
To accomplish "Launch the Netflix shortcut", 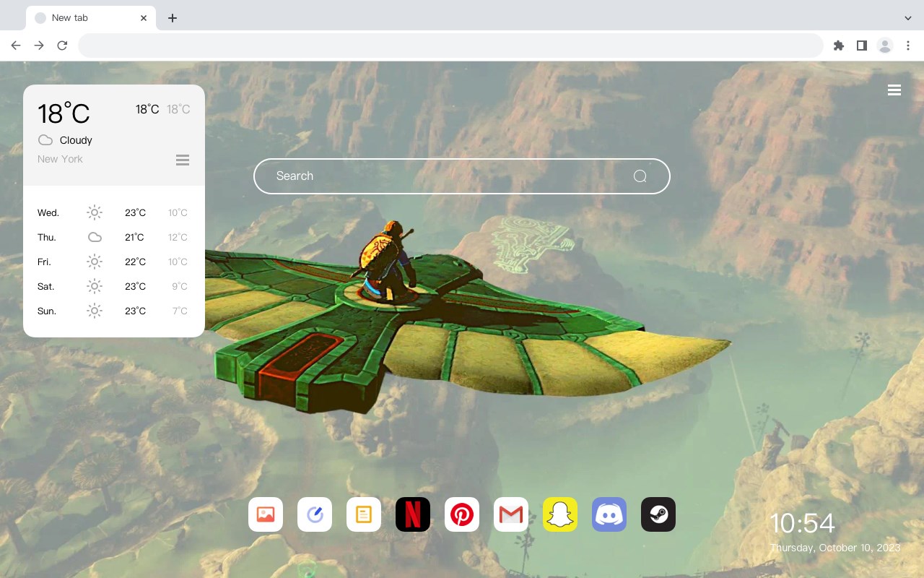I will coord(413,514).
